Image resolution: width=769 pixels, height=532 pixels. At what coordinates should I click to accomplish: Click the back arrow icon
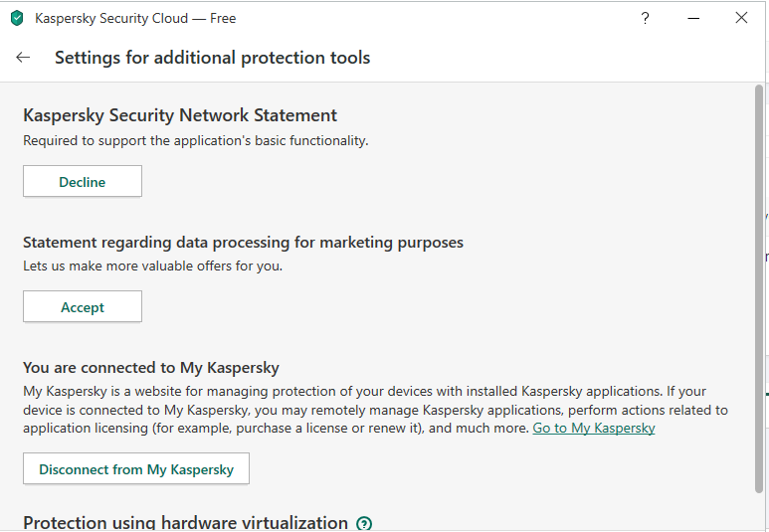[23, 58]
